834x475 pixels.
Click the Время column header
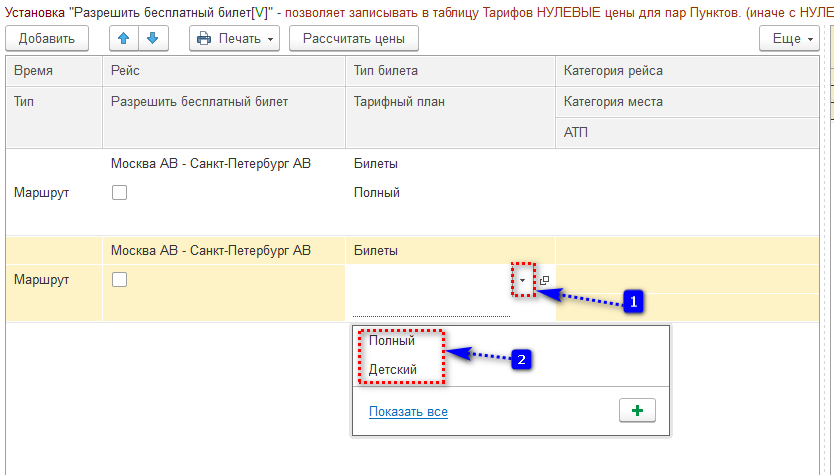pos(34,71)
